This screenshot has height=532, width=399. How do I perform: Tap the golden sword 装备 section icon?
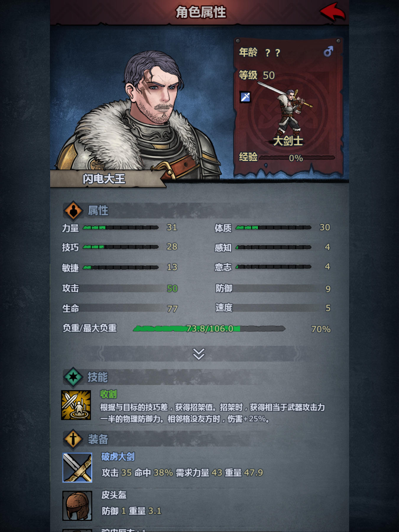[x=73, y=439]
